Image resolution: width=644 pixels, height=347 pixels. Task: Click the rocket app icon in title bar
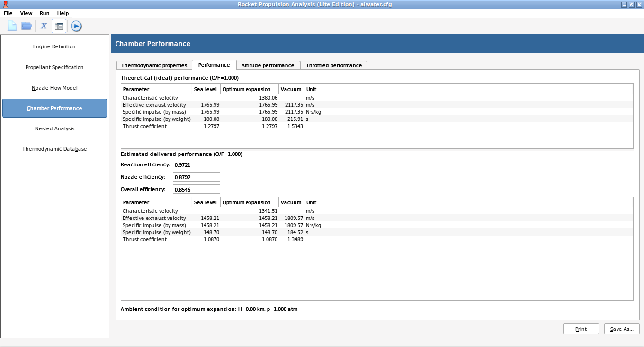coord(5,4)
